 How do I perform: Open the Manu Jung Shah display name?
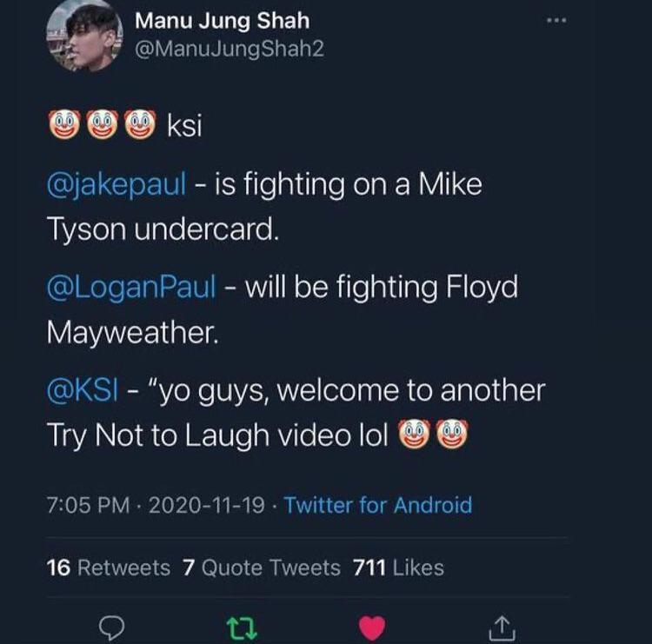222,20
